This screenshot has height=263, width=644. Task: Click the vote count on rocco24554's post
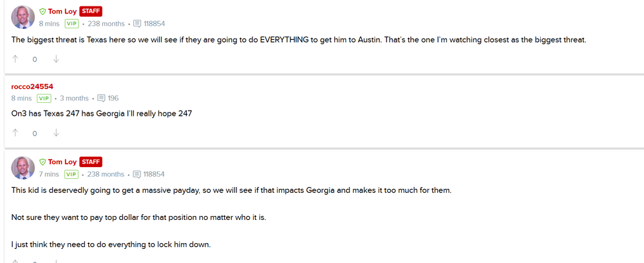(x=35, y=133)
